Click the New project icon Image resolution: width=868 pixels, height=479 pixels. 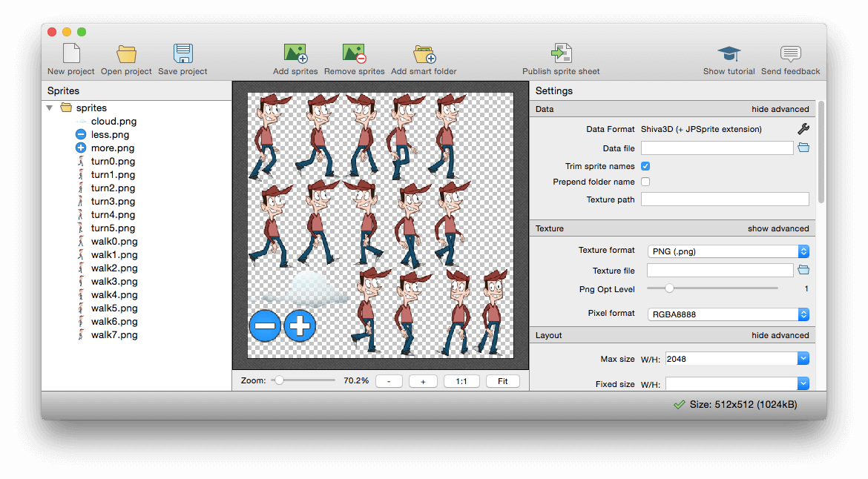coord(70,54)
